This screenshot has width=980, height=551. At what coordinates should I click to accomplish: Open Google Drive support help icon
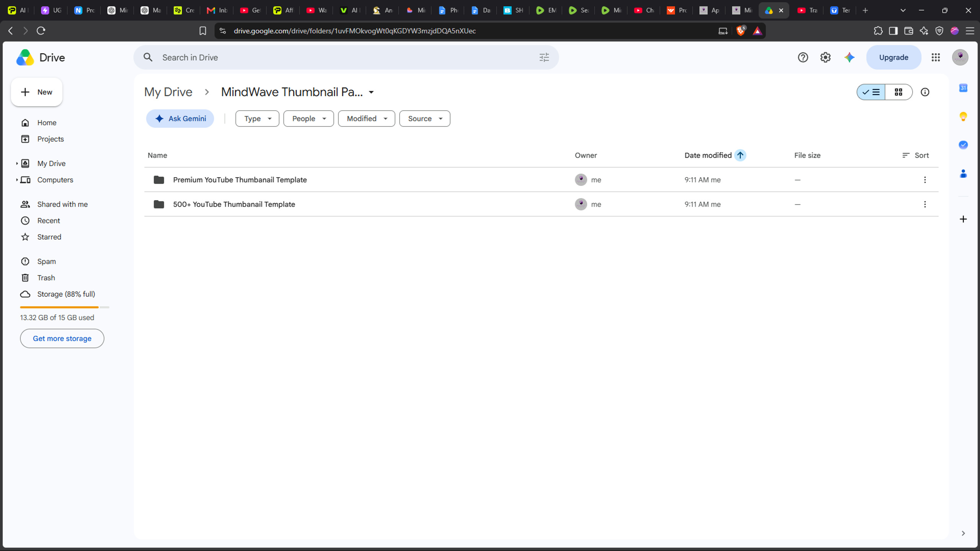click(x=803, y=57)
